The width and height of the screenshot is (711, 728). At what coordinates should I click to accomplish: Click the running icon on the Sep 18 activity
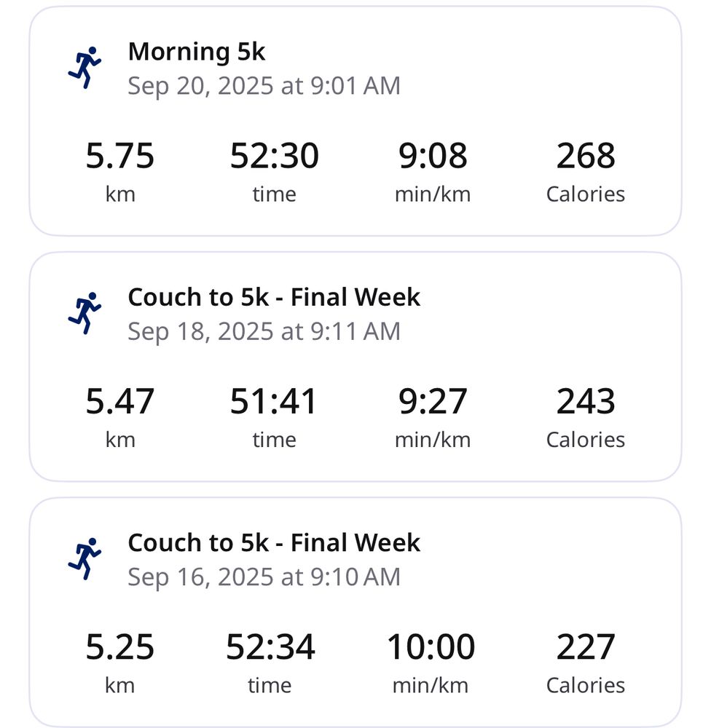[85, 313]
